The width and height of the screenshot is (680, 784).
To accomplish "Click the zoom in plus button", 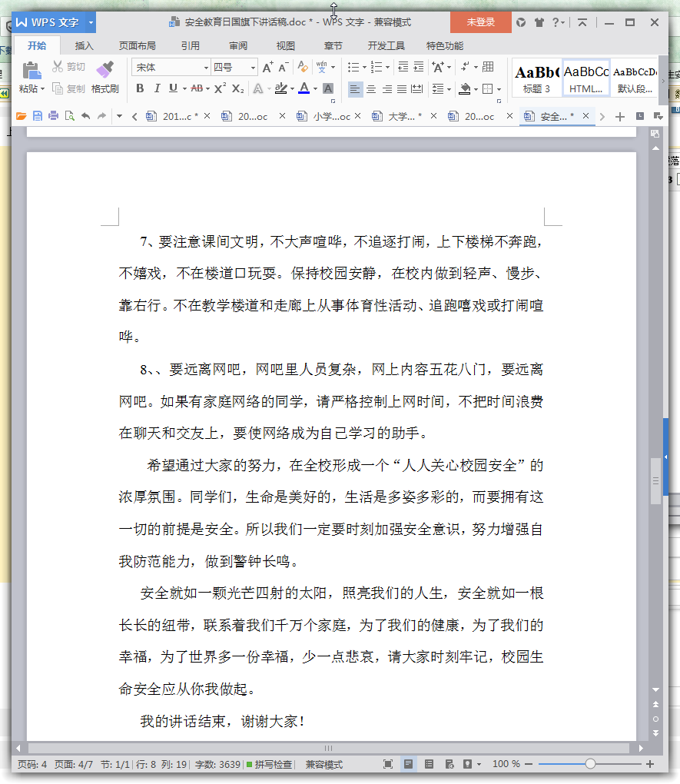I will tap(650, 764).
